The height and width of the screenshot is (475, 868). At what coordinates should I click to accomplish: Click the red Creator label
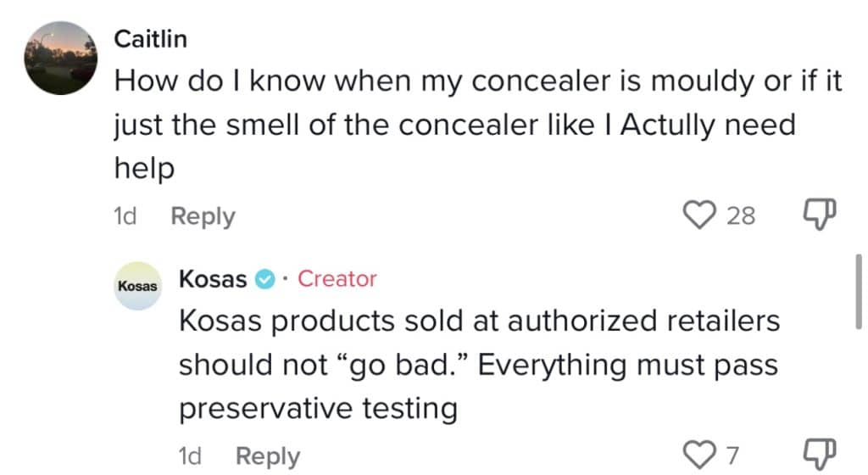pos(337,279)
